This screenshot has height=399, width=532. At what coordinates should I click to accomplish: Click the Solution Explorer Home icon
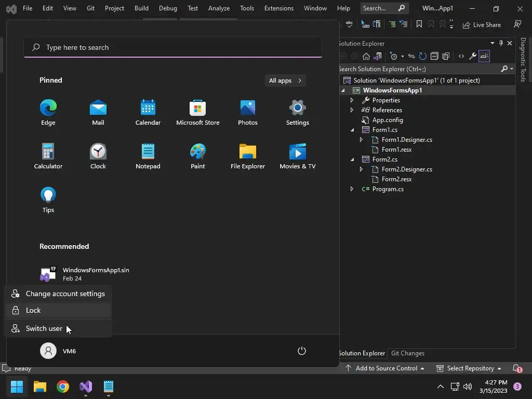(366, 56)
